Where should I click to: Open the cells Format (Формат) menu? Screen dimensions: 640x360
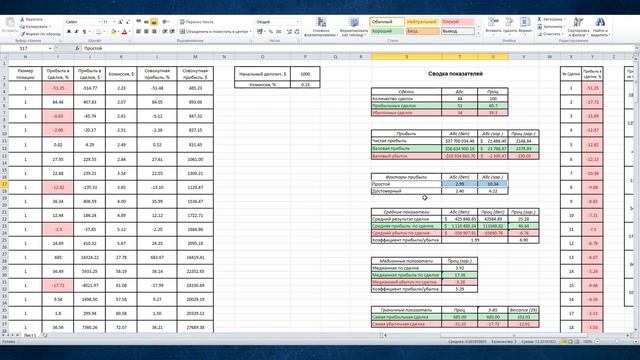(x=525, y=25)
